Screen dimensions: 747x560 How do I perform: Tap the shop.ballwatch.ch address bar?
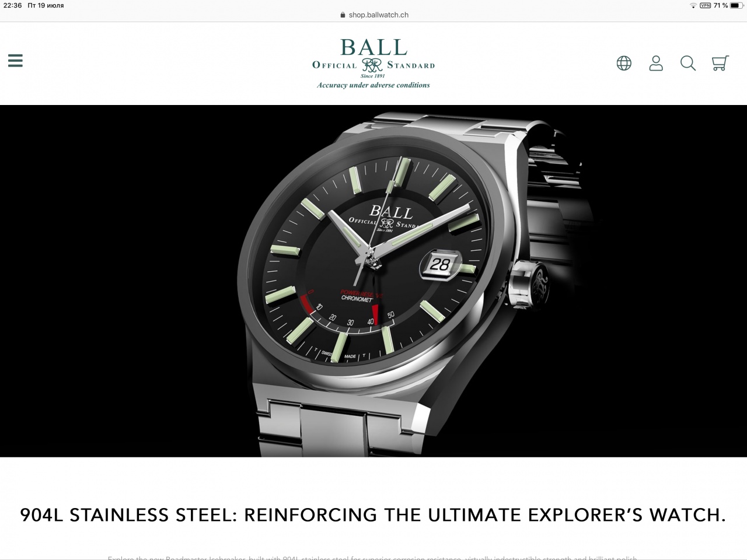(373, 15)
